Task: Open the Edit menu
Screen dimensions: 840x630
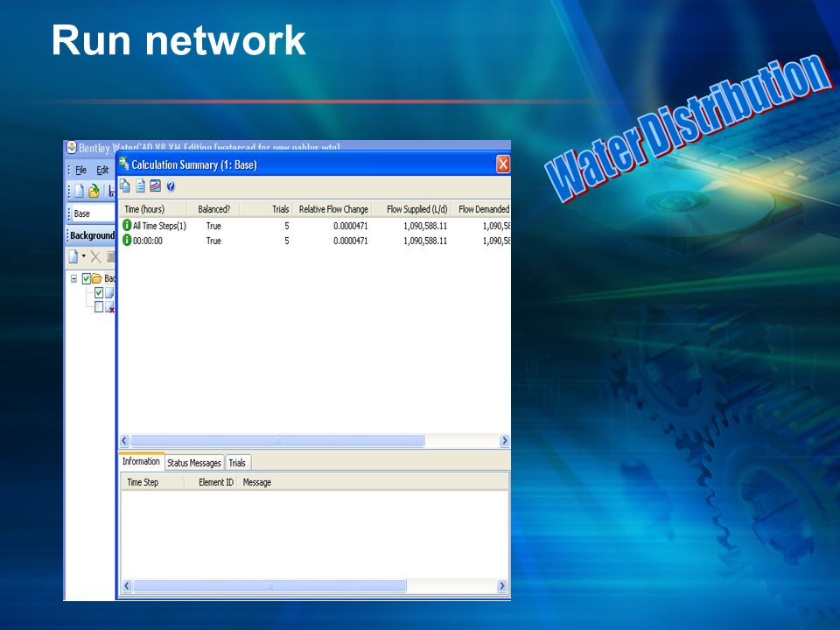Action: point(102,171)
